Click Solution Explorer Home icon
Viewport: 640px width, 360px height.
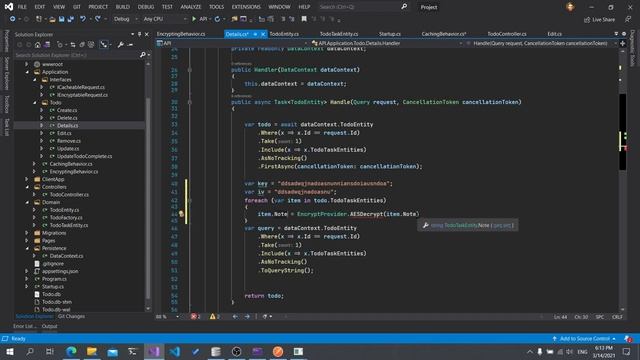pos(38,44)
